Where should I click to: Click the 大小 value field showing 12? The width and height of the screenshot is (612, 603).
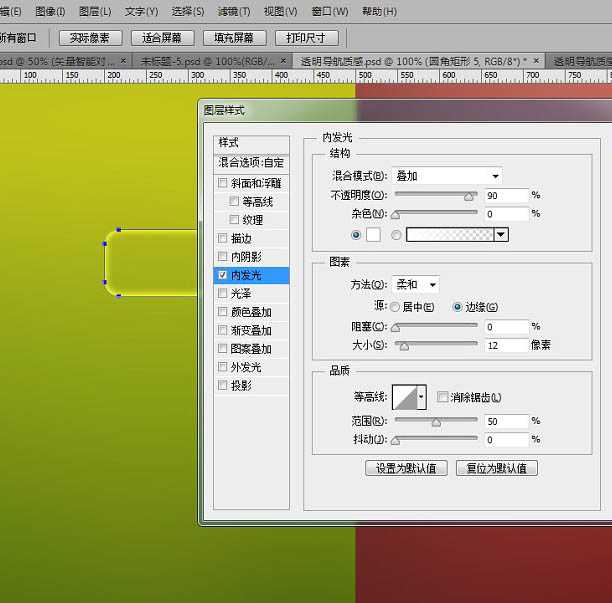(507, 345)
